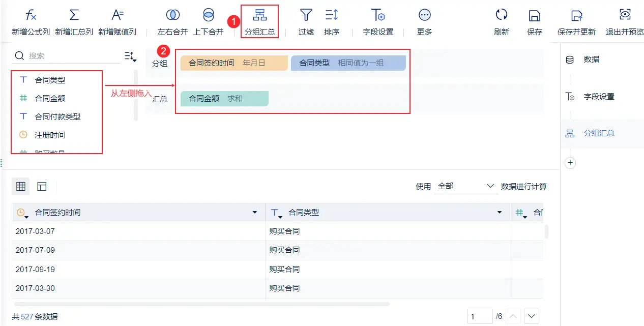Viewport: 644px width, 326px height.
Task: Click cell 2017-09-19
Action: click(x=139, y=270)
